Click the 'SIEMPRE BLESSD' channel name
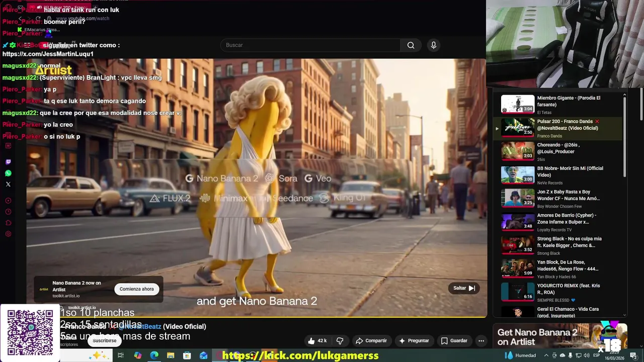644x362 pixels. point(553,300)
